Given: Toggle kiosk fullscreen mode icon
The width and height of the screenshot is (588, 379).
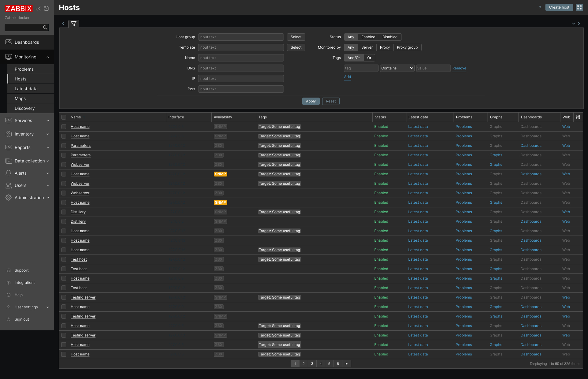Looking at the screenshot, I should click(x=579, y=7).
